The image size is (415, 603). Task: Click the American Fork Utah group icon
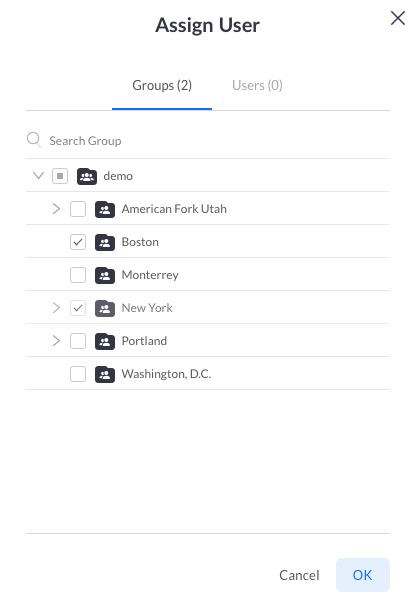coord(105,210)
